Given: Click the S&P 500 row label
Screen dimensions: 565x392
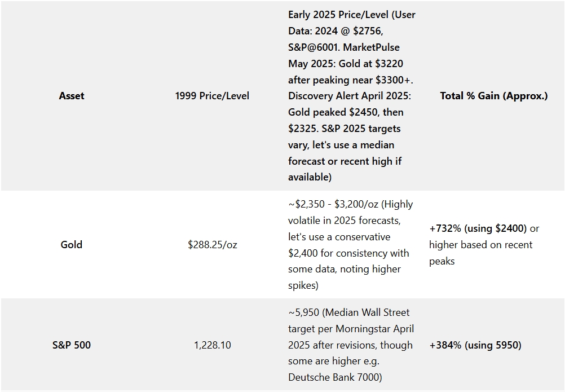Looking at the screenshot, I should click(x=72, y=345).
